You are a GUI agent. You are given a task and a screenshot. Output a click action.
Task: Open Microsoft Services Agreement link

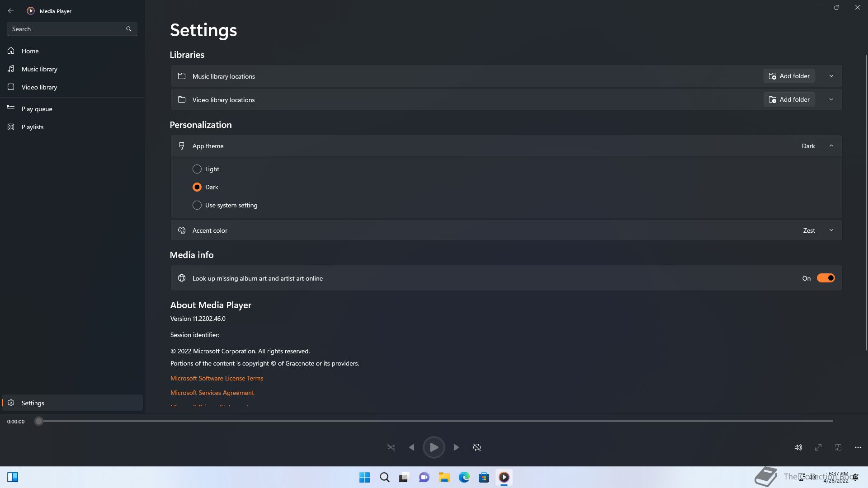(x=212, y=393)
